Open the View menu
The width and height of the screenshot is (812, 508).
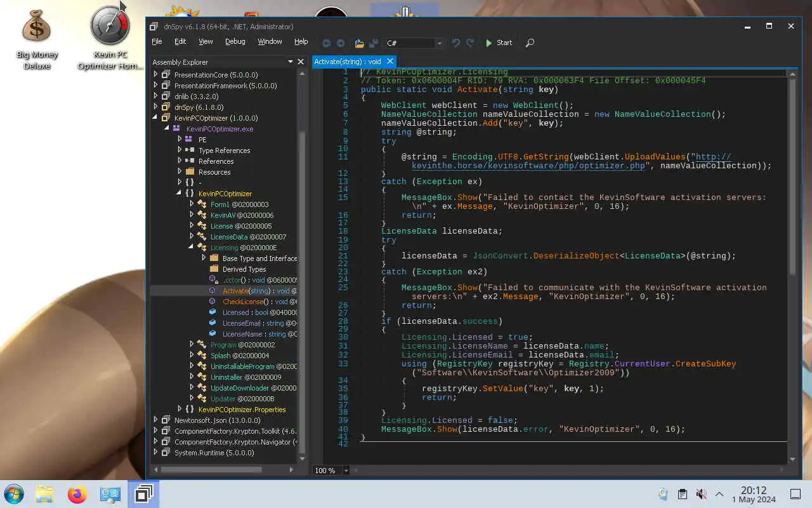coord(206,41)
